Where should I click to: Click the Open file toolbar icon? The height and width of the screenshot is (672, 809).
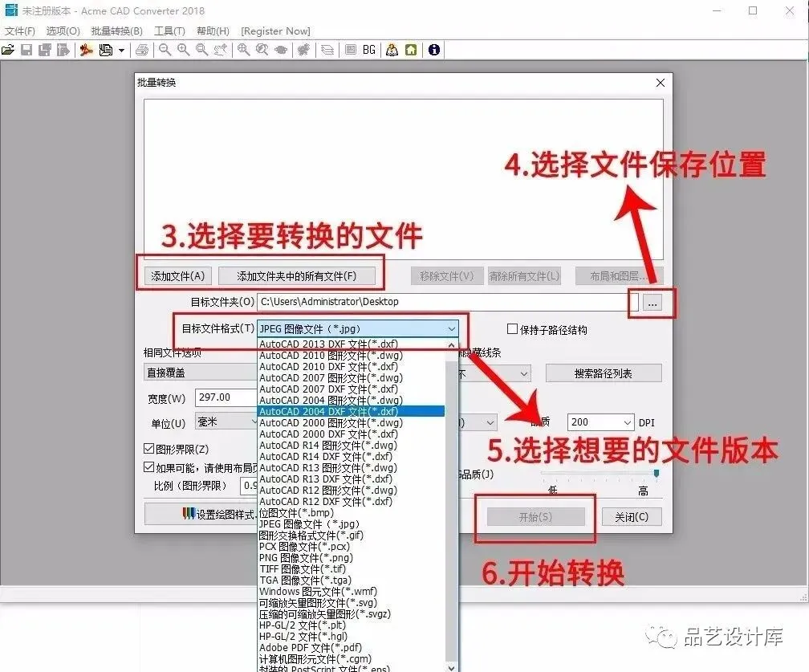[8, 50]
